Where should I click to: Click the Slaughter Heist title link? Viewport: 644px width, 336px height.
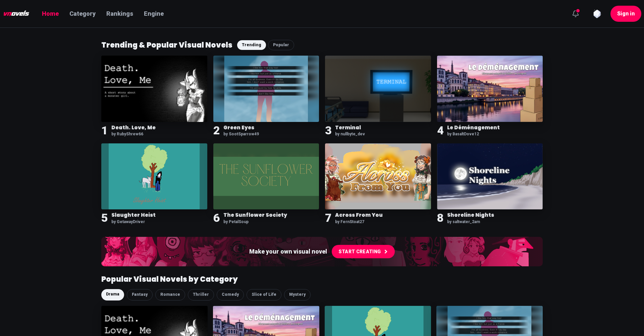(133, 215)
